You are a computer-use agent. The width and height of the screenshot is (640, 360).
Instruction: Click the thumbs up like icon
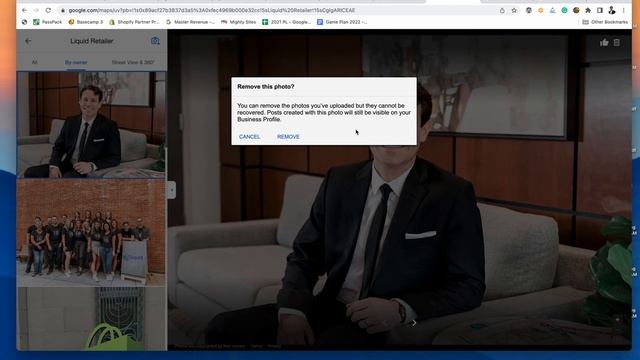tap(604, 42)
